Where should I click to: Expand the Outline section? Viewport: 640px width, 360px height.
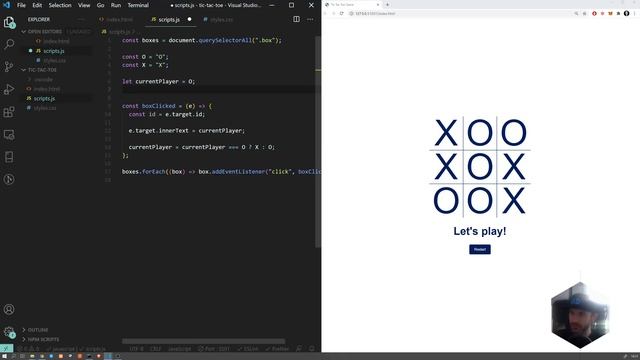(38, 329)
